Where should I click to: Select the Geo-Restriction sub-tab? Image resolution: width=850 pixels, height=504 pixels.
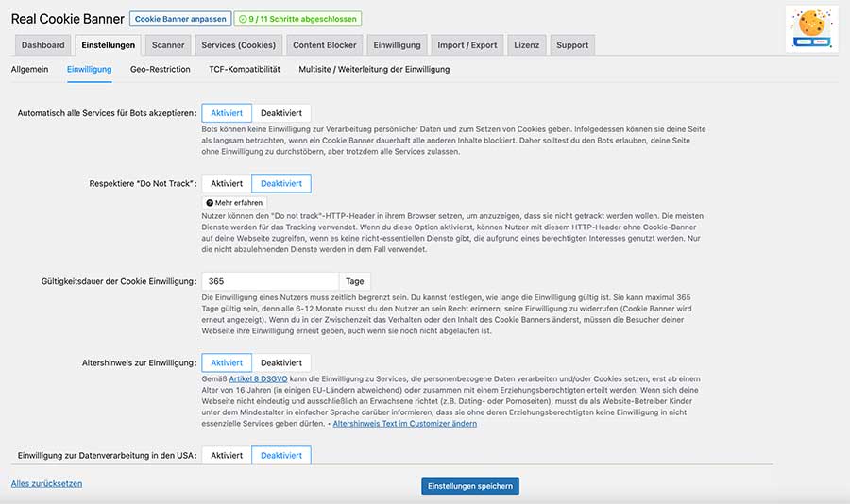coord(160,69)
